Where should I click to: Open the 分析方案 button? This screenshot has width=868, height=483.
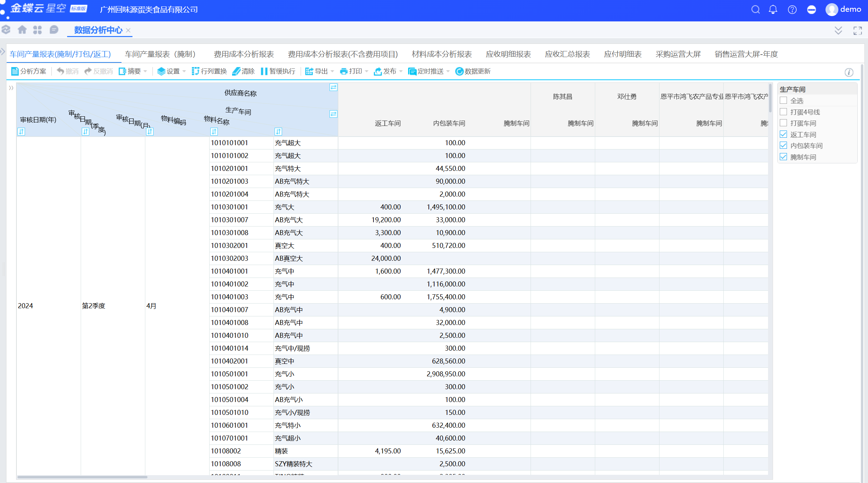coord(29,71)
